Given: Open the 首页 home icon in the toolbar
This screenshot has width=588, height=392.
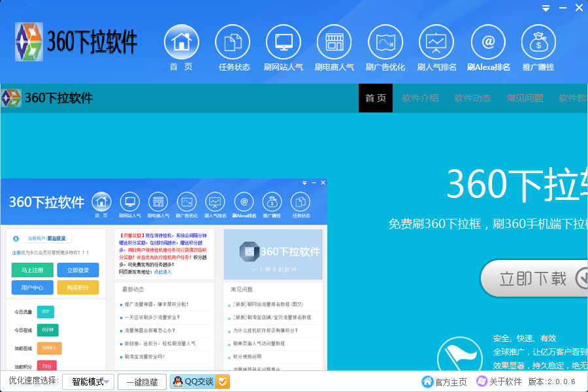Looking at the screenshot, I should (181, 41).
